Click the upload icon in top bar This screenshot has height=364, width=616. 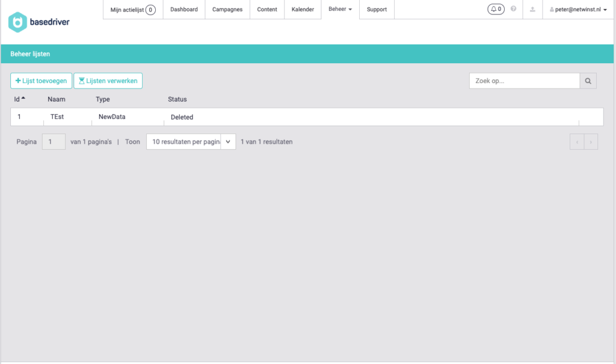[x=532, y=9]
